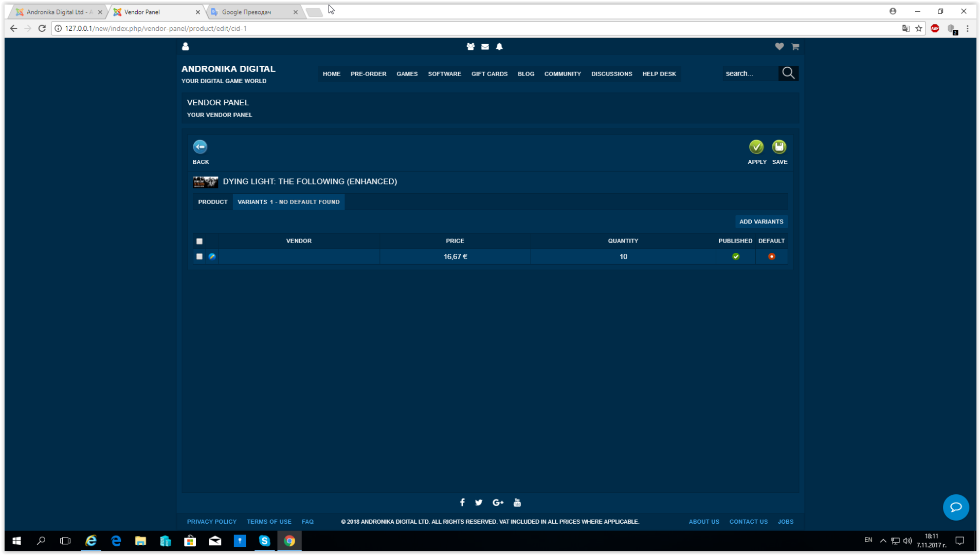
Task: Open the wishlist heart icon
Action: 779,47
